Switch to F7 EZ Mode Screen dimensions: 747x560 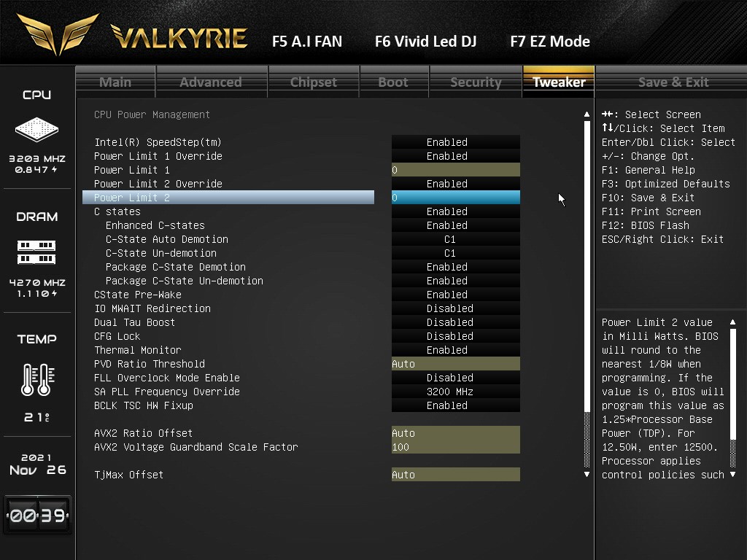pyautogui.click(x=550, y=42)
